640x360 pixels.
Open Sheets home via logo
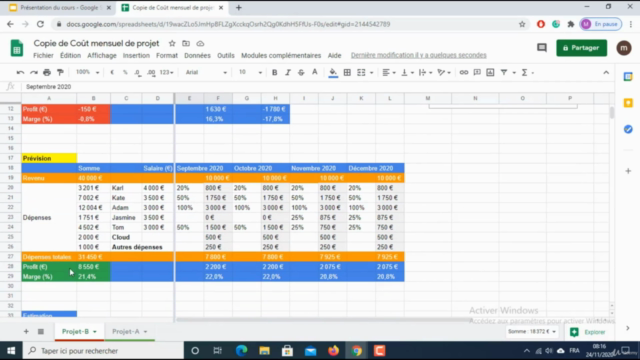coord(17,48)
